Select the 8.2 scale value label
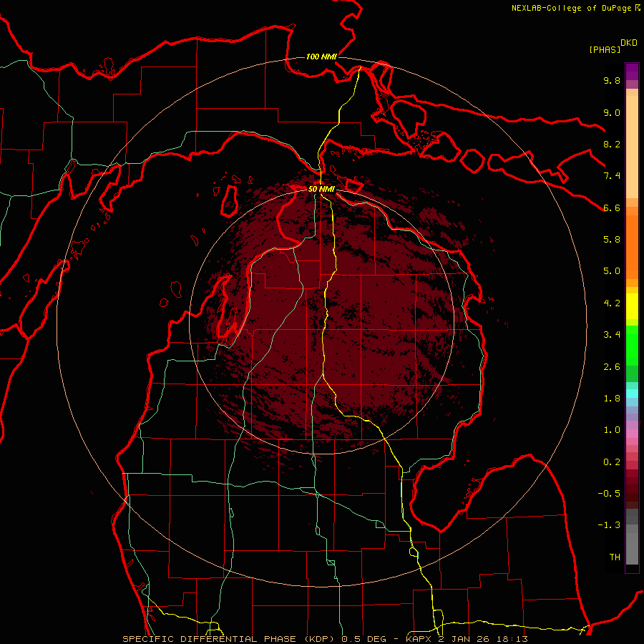 click(612, 144)
